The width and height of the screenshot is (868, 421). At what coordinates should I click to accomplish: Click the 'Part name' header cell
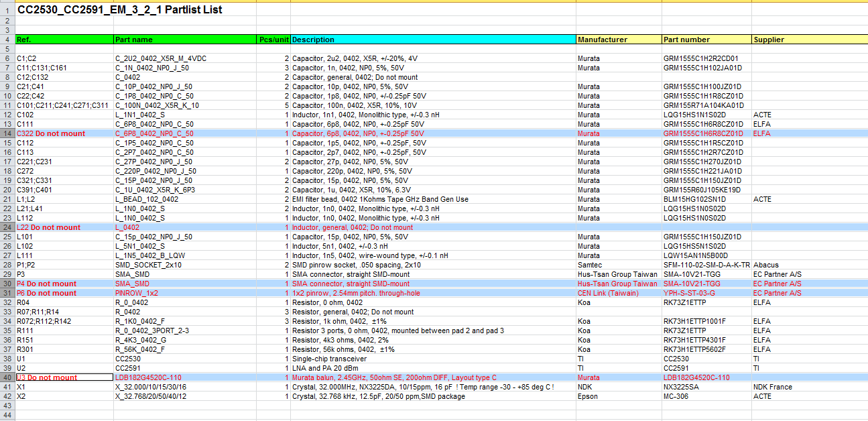point(185,40)
